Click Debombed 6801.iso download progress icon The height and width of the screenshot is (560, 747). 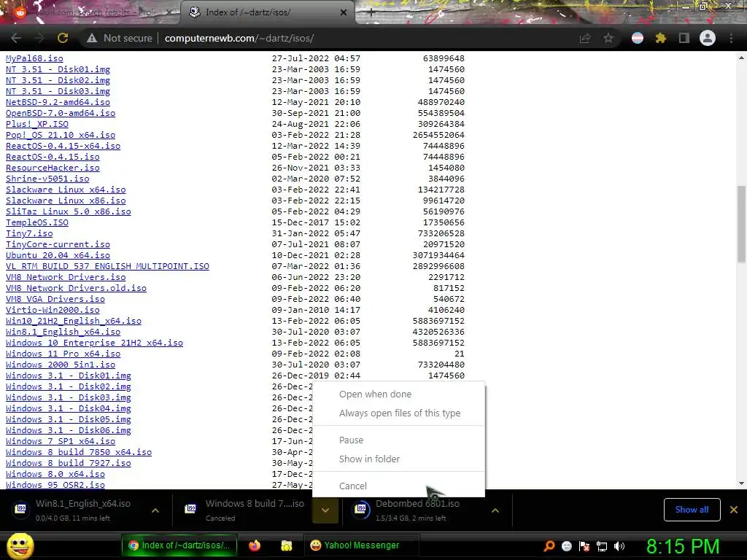(x=361, y=509)
